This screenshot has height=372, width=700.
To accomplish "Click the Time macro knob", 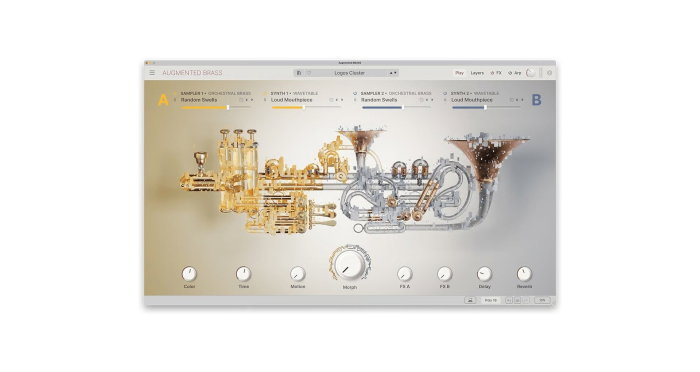I will 243,273.
